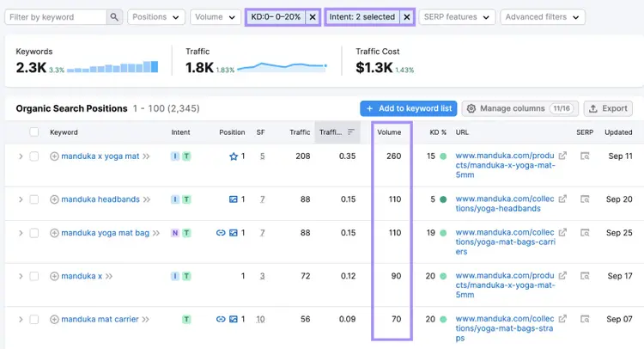Open the KD 0-20% filter settings
The image size is (644, 349).
276,17
